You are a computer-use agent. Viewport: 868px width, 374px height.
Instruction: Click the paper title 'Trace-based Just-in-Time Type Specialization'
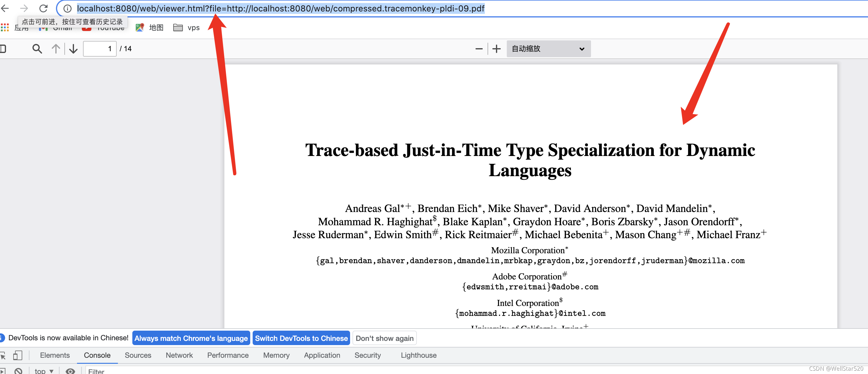530,160
